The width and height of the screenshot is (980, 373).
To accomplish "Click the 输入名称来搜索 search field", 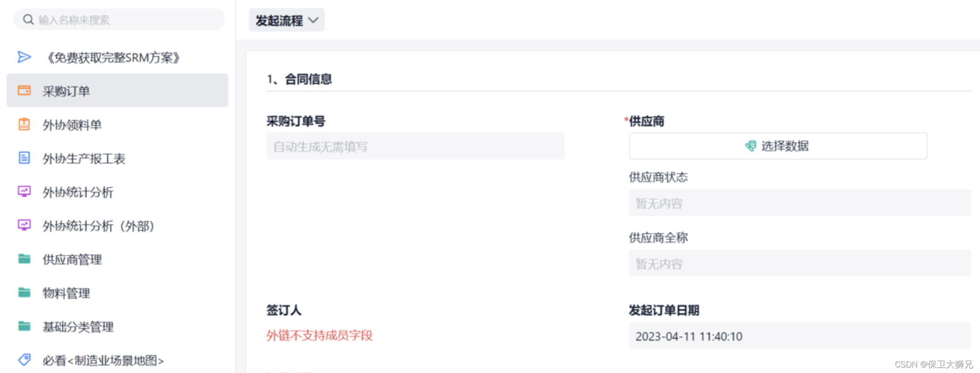I will (x=119, y=20).
